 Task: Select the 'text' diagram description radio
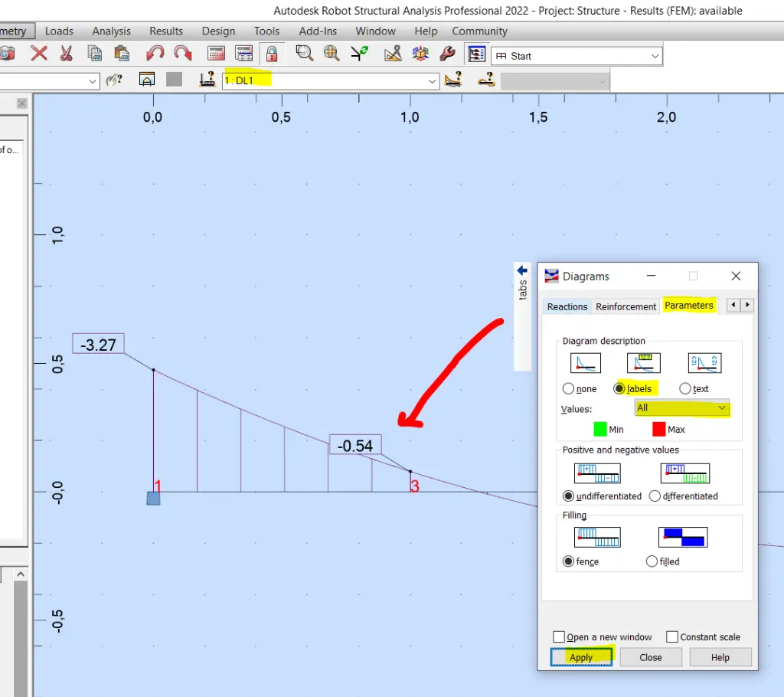point(685,389)
